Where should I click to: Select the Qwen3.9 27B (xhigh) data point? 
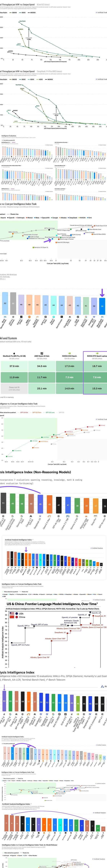click(x=56, y=242)
